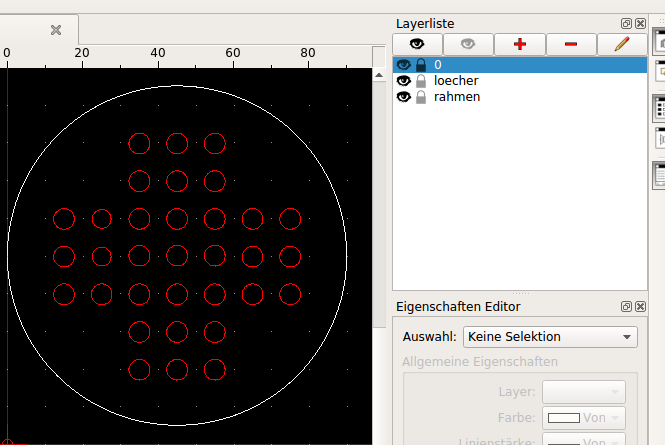The height and width of the screenshot is (445, 665).
Task: Edit layer with the pencil button
Action: pos(621,44)
